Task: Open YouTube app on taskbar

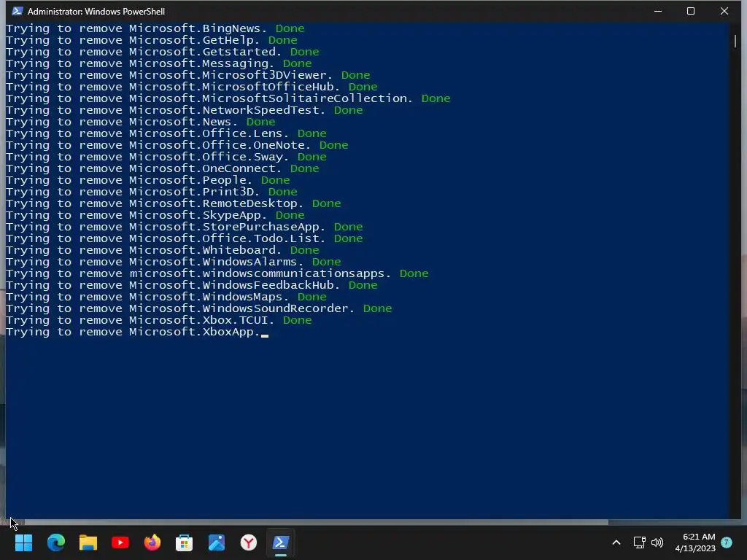Action: (120, 542)
